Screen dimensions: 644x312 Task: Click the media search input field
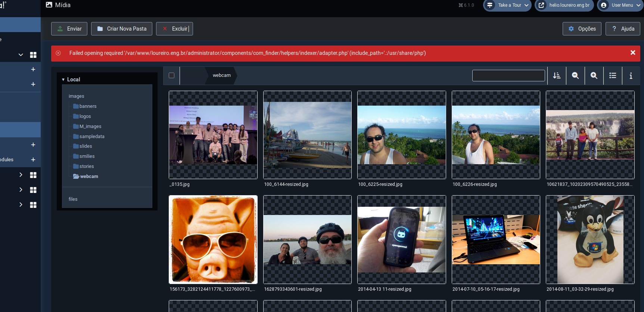(x=508, y=75)
